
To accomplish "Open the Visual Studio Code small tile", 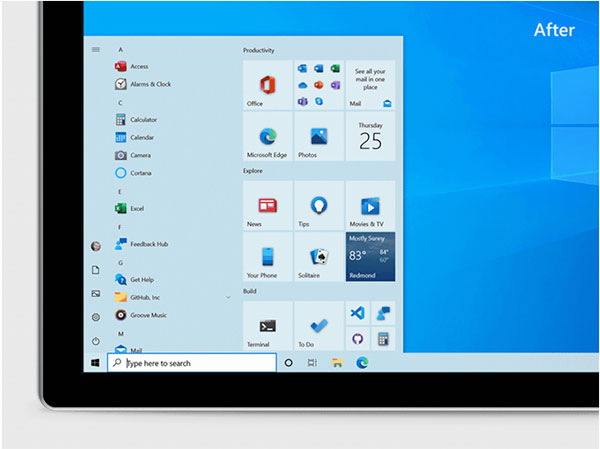I will point(358,313).
